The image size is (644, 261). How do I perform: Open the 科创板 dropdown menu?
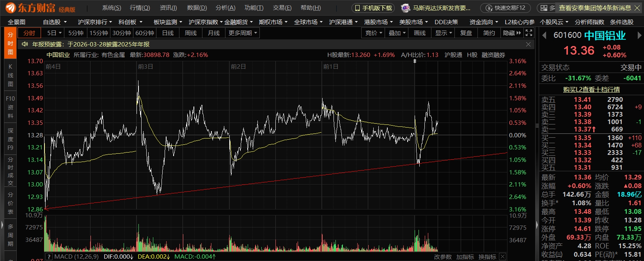pyautogui.click(x=131, y=22)
